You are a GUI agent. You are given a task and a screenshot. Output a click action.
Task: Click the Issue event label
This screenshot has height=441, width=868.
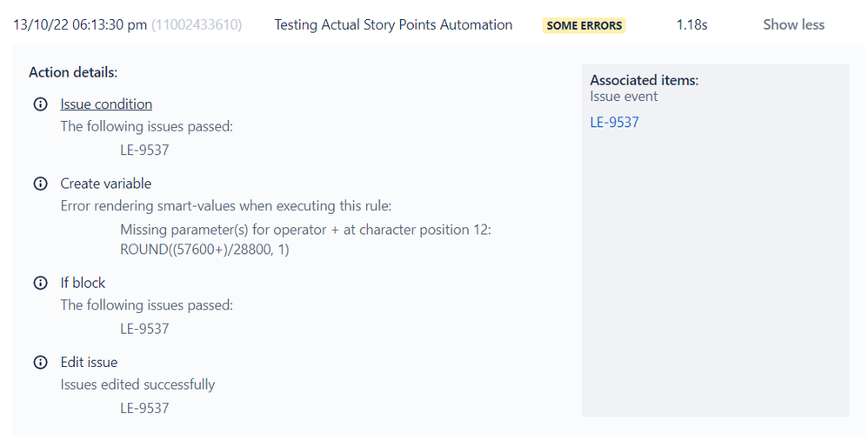pos(624,97)
